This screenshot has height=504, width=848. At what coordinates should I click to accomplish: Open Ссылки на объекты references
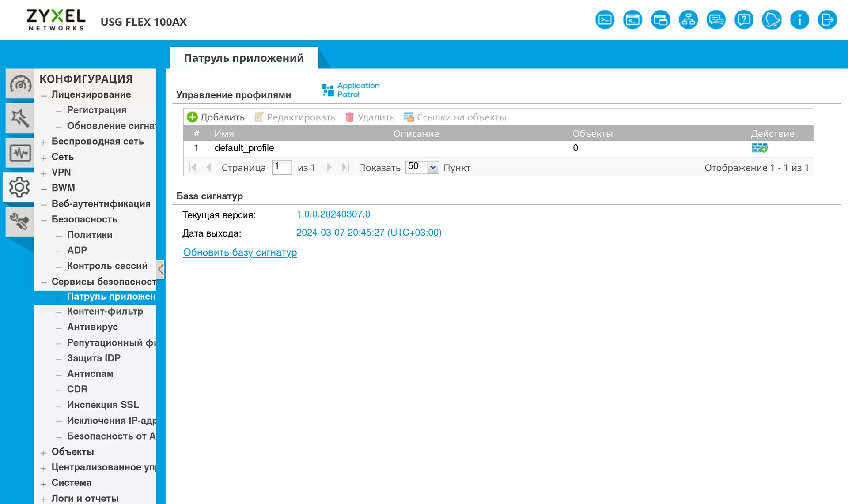tap(455, 117)
